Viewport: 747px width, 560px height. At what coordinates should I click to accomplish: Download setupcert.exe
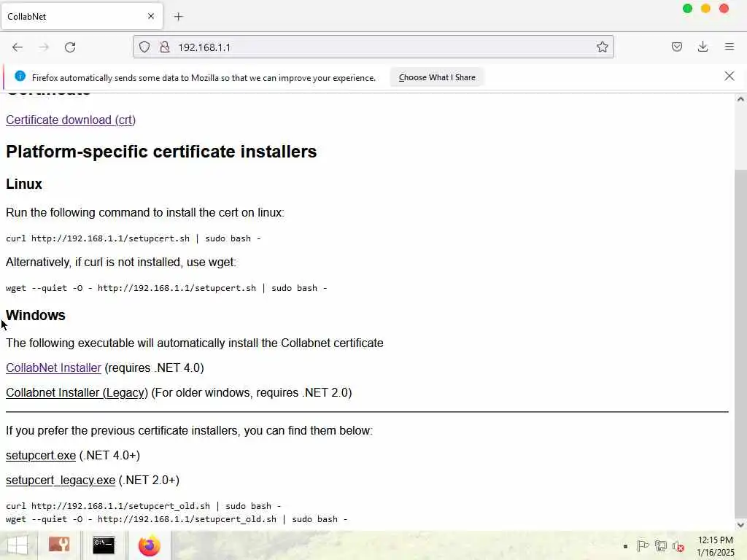pos(41,456)
